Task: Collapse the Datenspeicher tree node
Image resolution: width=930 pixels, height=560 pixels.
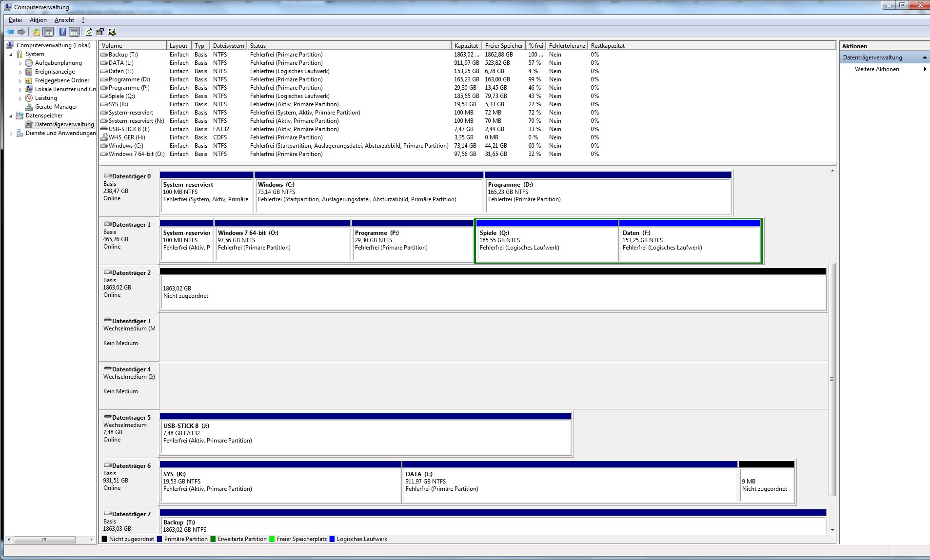Action: (x=11, y=116)
